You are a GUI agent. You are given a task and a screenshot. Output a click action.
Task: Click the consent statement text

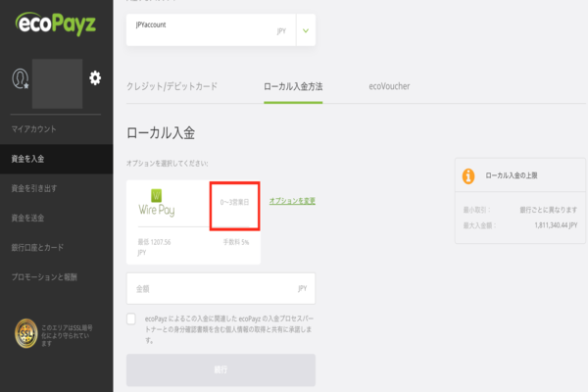click(229, 329)
